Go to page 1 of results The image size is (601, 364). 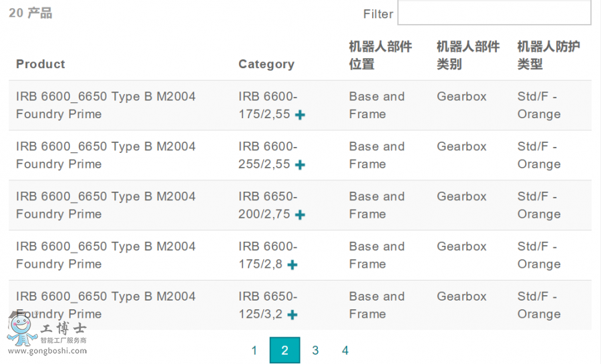coord(254,351)
